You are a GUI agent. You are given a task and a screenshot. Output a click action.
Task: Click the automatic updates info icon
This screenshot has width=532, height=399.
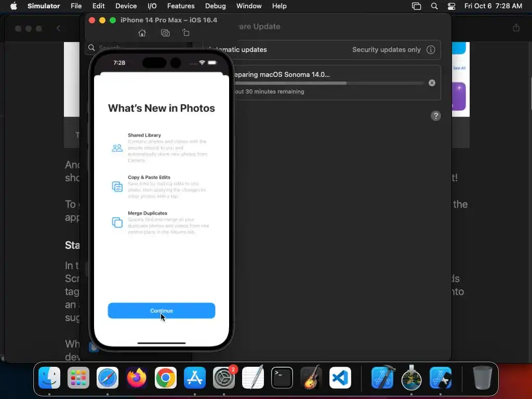point(431,49)
